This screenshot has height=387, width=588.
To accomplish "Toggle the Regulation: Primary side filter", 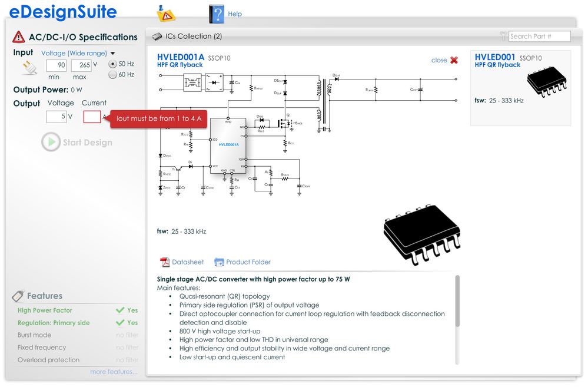I will pyautogui.click(x=78, y=323).
